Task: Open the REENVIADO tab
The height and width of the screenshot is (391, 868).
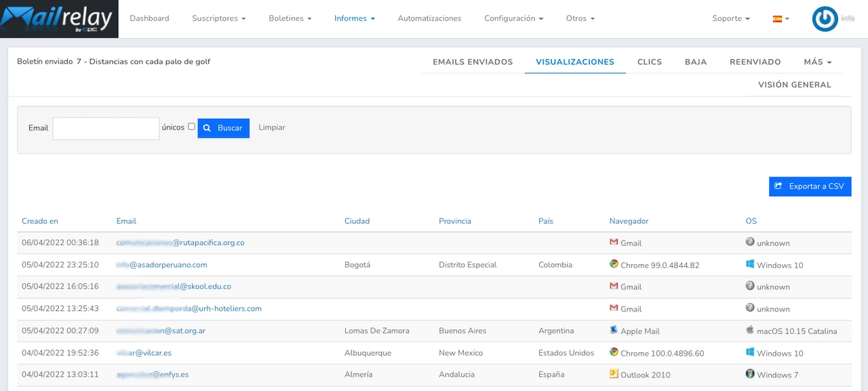Action: (755, 62)
